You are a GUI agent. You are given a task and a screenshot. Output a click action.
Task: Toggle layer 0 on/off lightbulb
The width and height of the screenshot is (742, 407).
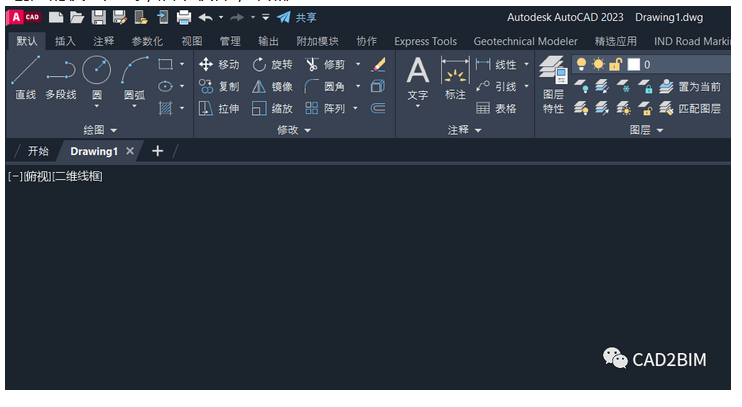pos(581,64)
